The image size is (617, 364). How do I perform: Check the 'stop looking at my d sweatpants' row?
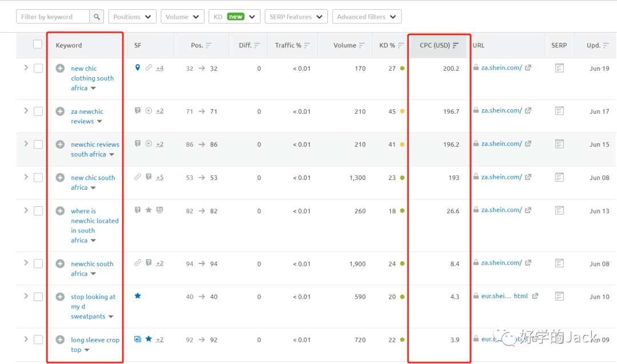pos(38,297)
